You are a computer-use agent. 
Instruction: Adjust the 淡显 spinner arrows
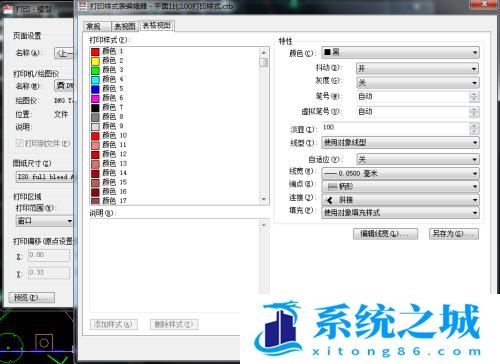point(474,128)
